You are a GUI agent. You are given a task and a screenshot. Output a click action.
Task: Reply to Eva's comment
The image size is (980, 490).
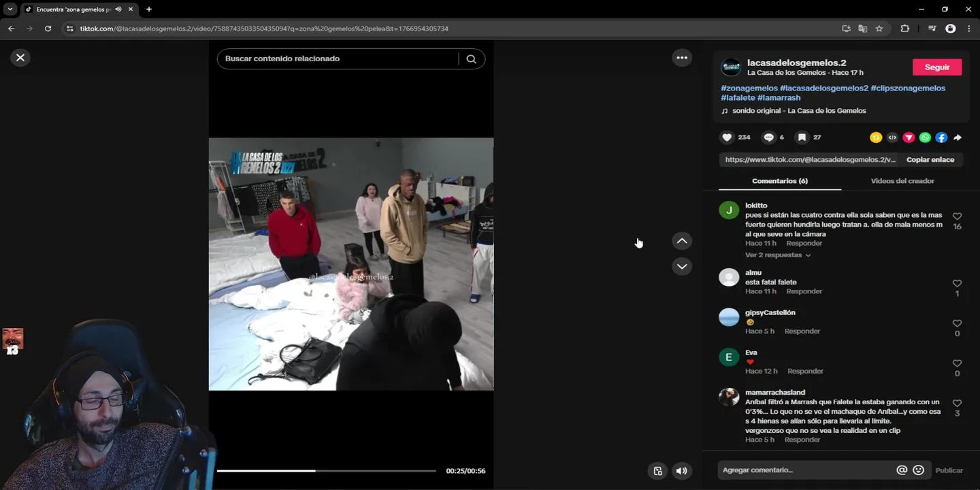(x=806, y=372)
